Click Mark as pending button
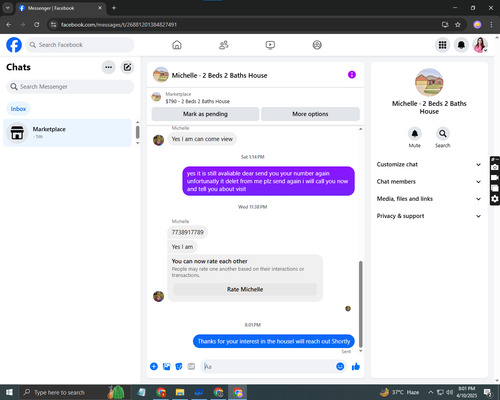This screenshot has height=400, width=500. pos(205,114)
